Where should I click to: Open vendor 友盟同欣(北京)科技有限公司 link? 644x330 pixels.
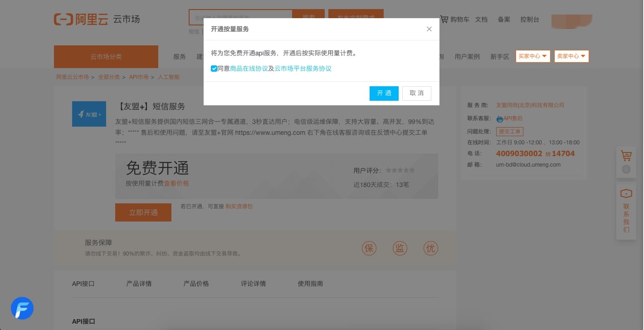[x=530, y=105]
